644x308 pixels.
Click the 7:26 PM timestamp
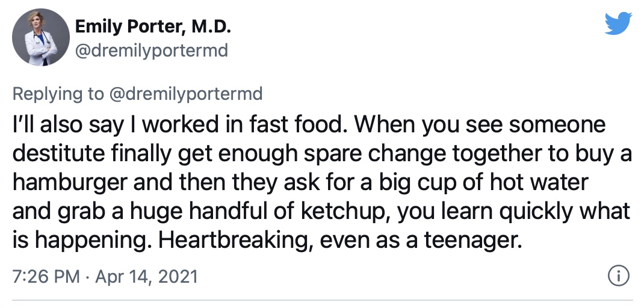pyautogui.click(x=46, y=276)
